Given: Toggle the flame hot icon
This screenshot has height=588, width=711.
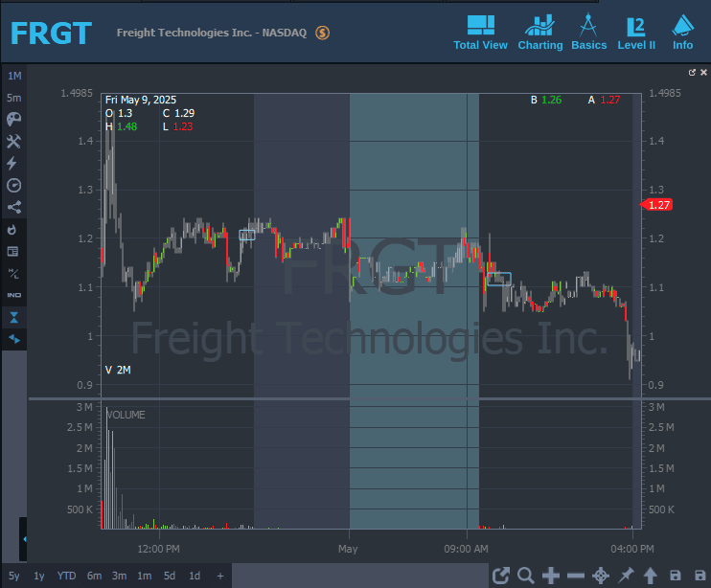Looking at the screenshot, I should (x=12, y=230).
